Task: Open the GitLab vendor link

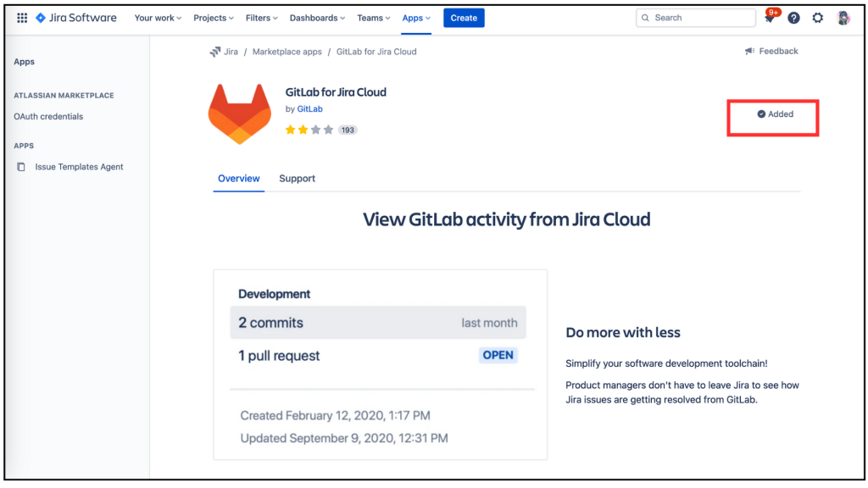Action: pos(310,109)
